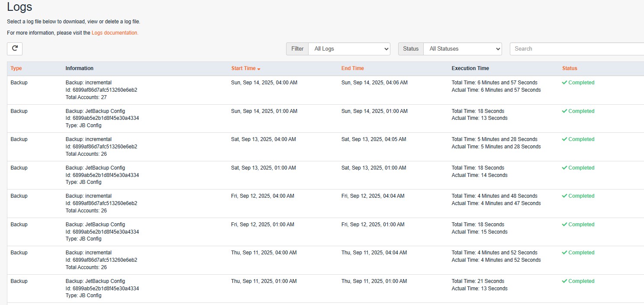Image resolution: width=644 pixels, height=305 pixels.
Task: Sort by the Start Time header
Action: [244, 68]
